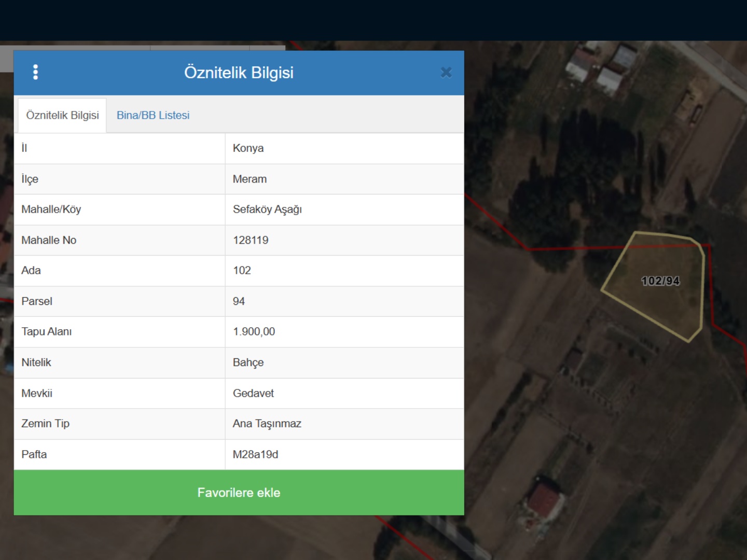The width and height of the screenshot is (747, 560).
Task: Switch to the Bina/BB Listesi tab
Action: pos(153,115)
